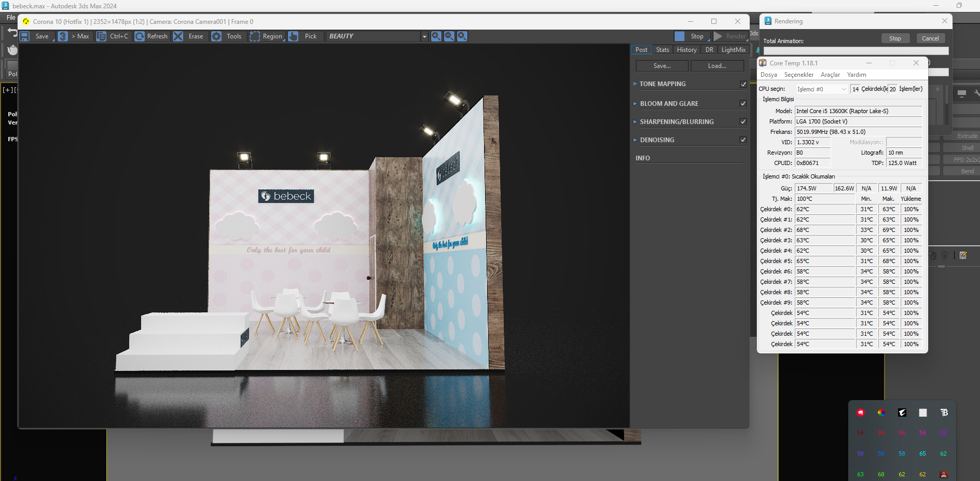The height and width of the screenshot is (481, 980).
Task: Expand the Bloom and Glare section arrow
Action: coord(635,104)
